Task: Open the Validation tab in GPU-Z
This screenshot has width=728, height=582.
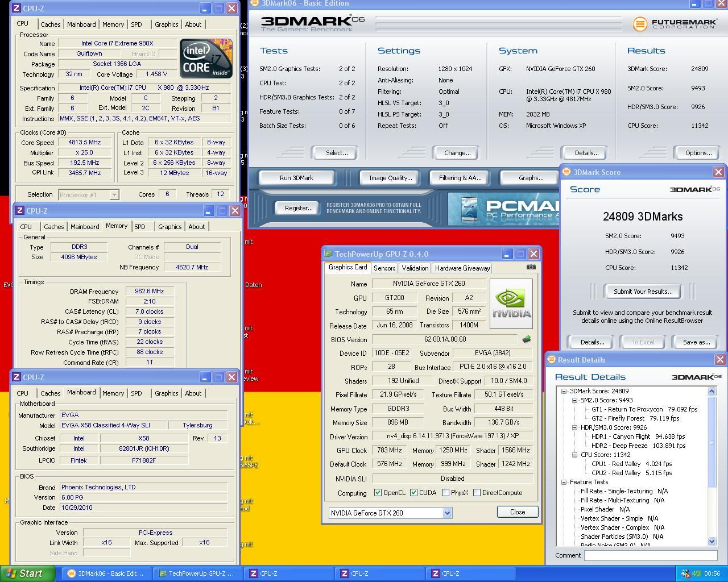Action: 415,268
